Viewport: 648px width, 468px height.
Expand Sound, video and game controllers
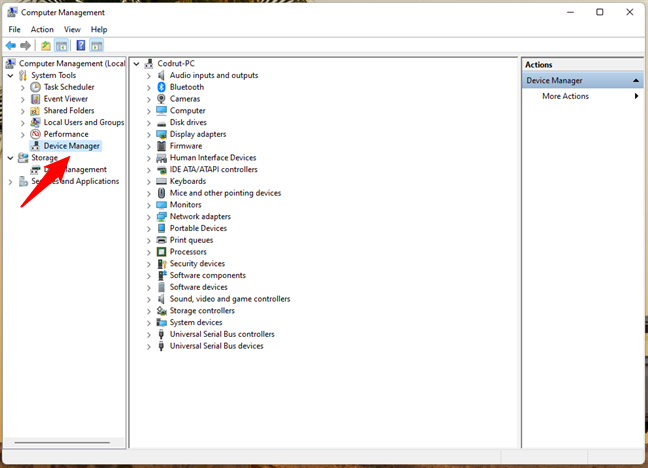click(149, 299)
